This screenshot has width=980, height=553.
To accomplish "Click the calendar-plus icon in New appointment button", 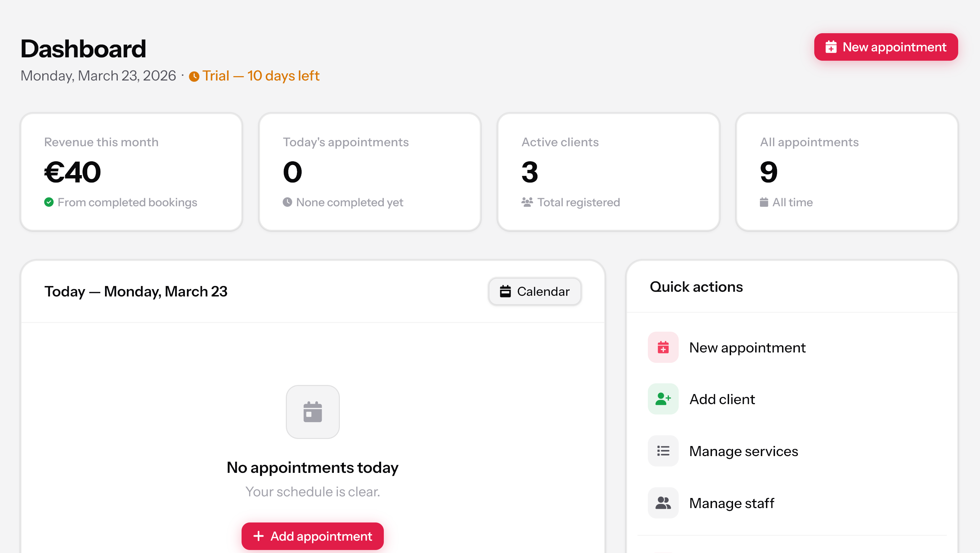I will (831, 47).
